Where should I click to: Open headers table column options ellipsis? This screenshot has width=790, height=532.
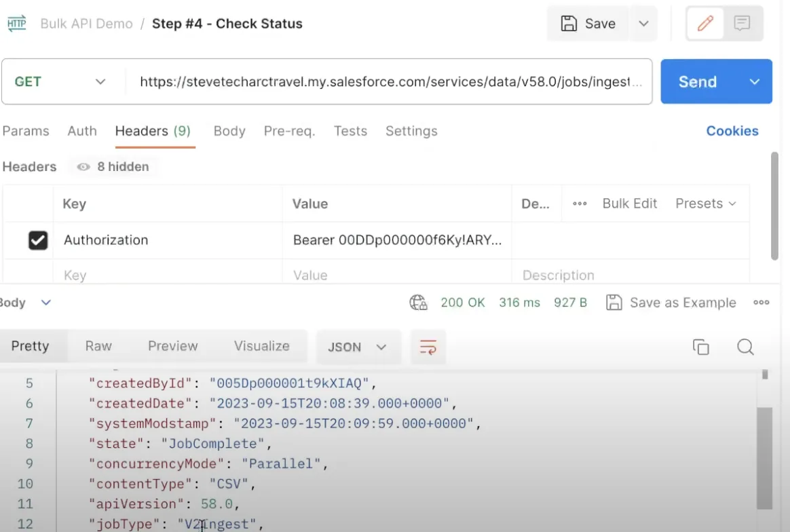point(580,204)
